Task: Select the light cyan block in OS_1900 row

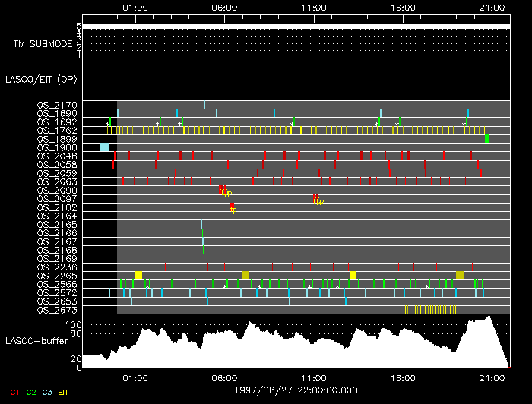Action: point(104,147)
